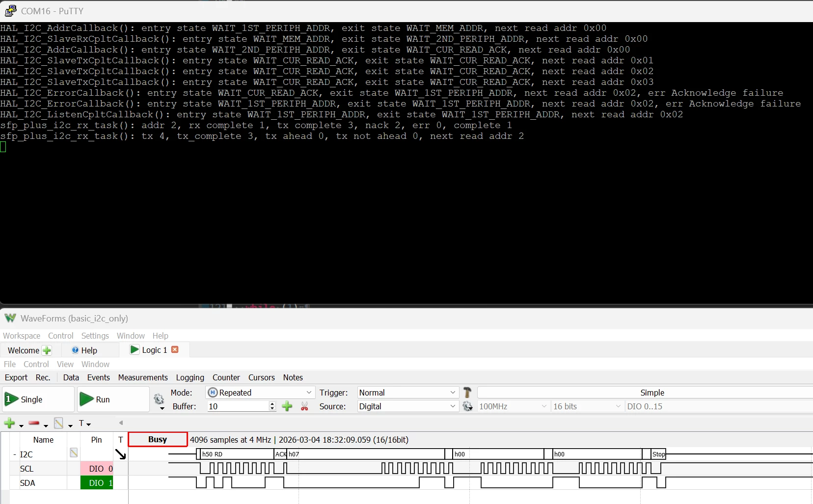Open the Workspace menu
813x504 pixels.
(x=22, y=336)
